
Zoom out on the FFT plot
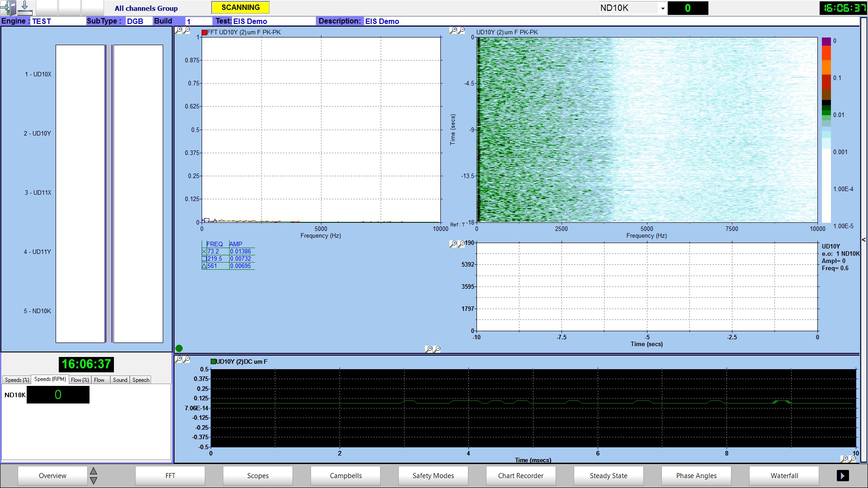187,30
